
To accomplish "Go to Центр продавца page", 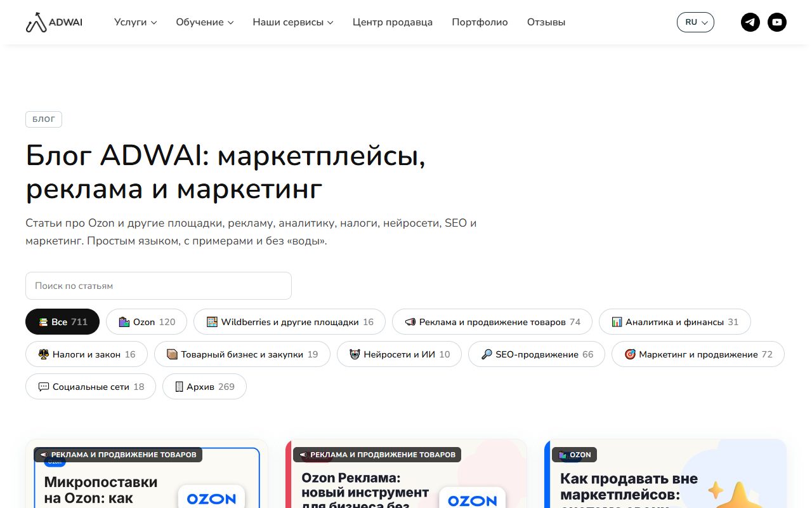I will point(393,22).
